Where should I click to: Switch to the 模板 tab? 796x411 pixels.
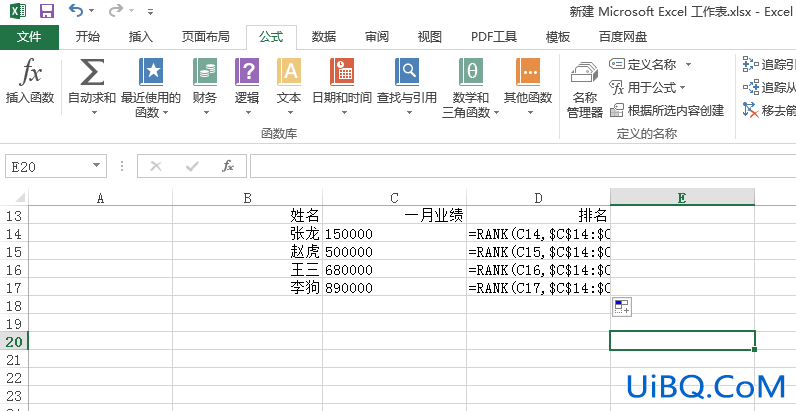point(558,37)
